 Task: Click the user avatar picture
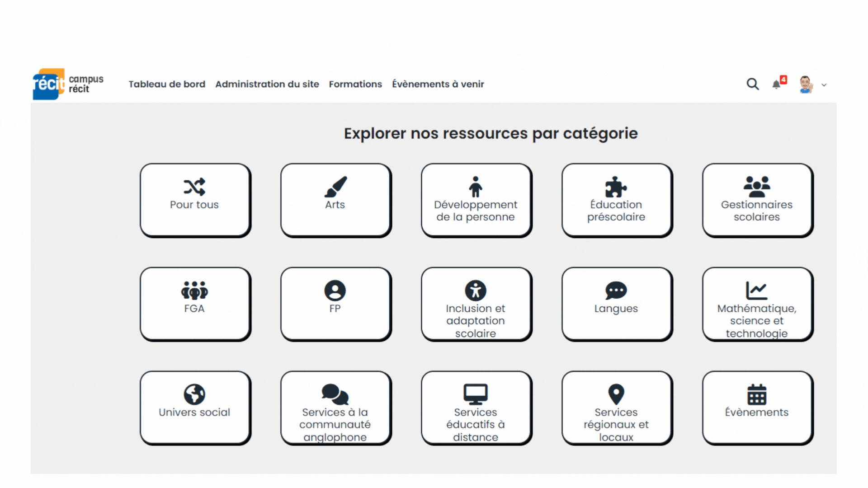coord(805,84)
